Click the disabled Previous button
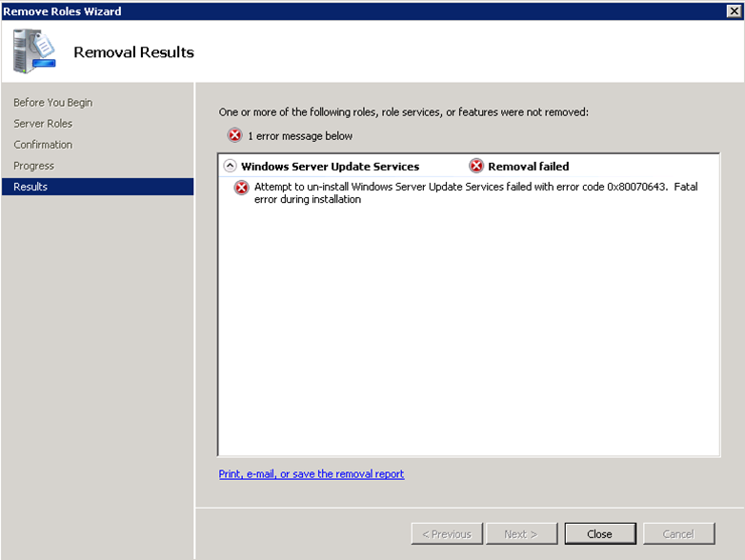 tap(447, 533)
